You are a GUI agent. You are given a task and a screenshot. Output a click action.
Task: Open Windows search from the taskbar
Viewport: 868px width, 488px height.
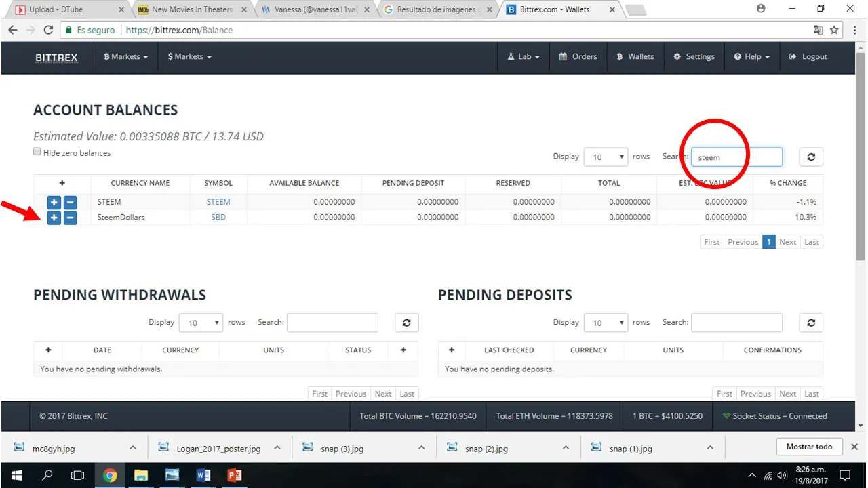(x=47, y=475)
